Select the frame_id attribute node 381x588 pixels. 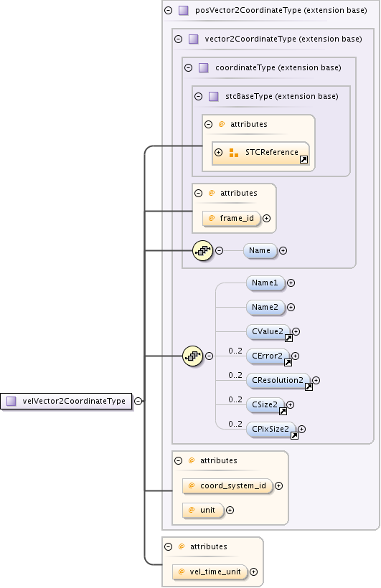click(x=231, y=218)
